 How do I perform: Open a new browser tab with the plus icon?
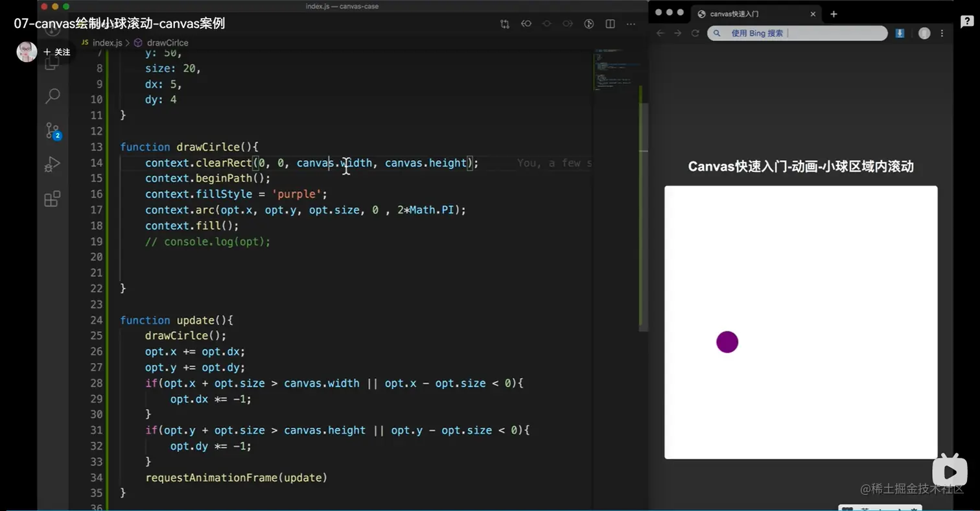pyautogui.click(x=834, y=14)
